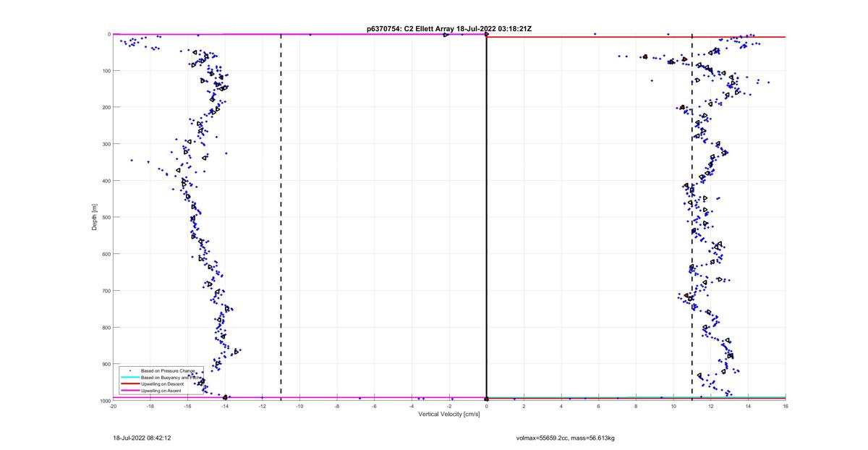
Task: Click depth tick label '300'
Action: (106, 144)
